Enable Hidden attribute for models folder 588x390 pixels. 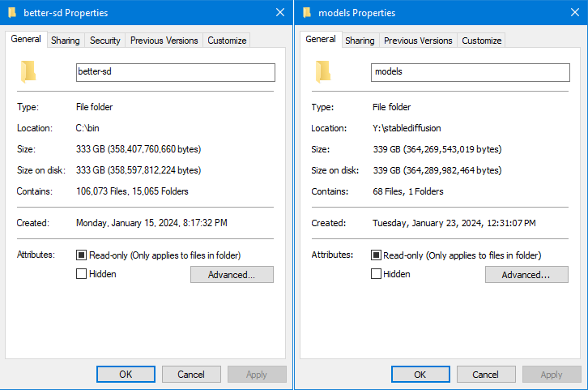pos(376,274)
